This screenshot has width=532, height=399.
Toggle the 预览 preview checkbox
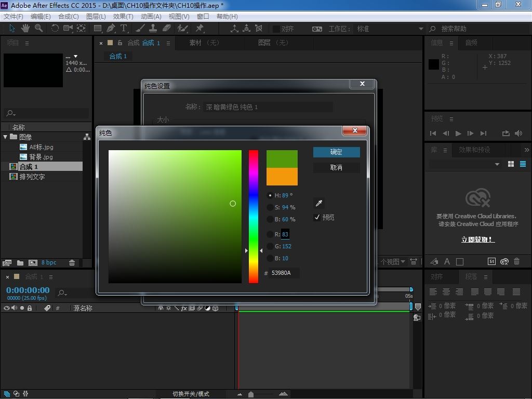click(317, 217)
